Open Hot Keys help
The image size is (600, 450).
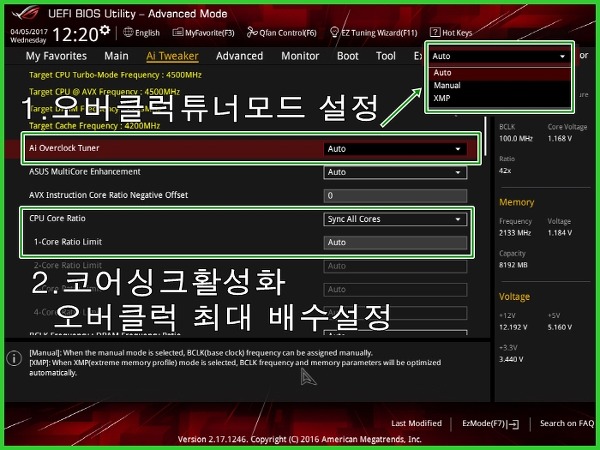click(451, 33)
